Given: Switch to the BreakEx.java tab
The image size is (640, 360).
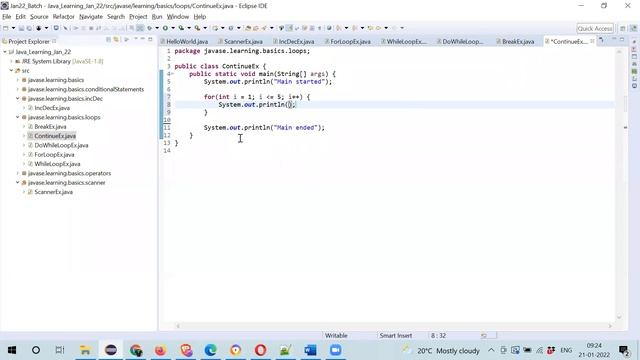Looking at the screenshot, I should tap(516, 42).
